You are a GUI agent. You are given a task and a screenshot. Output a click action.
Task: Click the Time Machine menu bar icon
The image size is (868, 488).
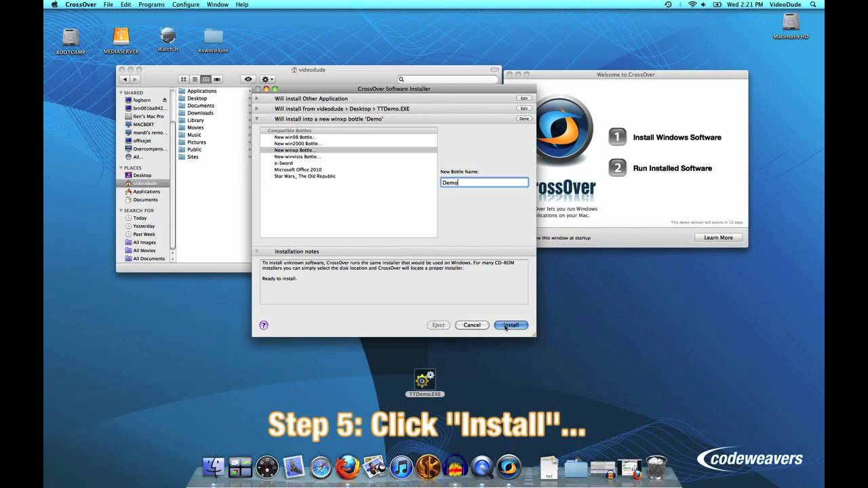coord(668,4)
